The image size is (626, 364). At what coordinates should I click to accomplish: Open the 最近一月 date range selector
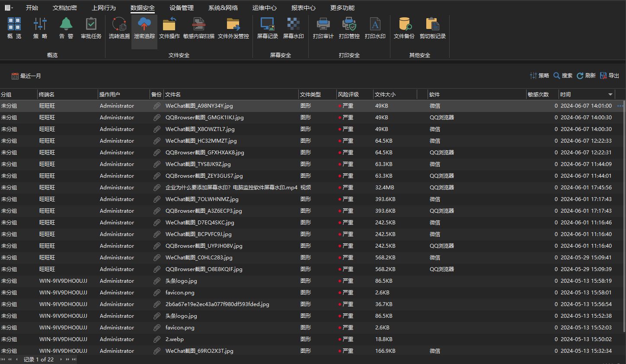tap(26, 76)
